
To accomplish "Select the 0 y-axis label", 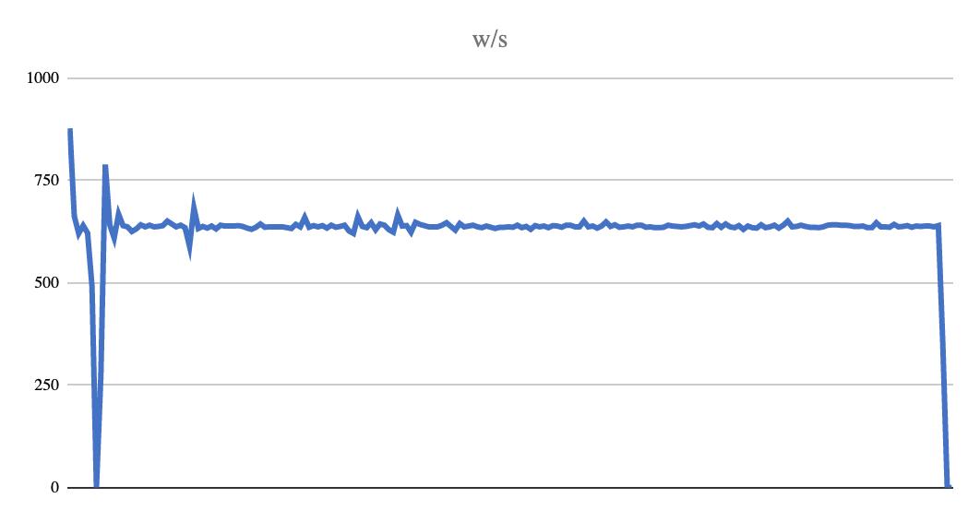I will [55, 488].
